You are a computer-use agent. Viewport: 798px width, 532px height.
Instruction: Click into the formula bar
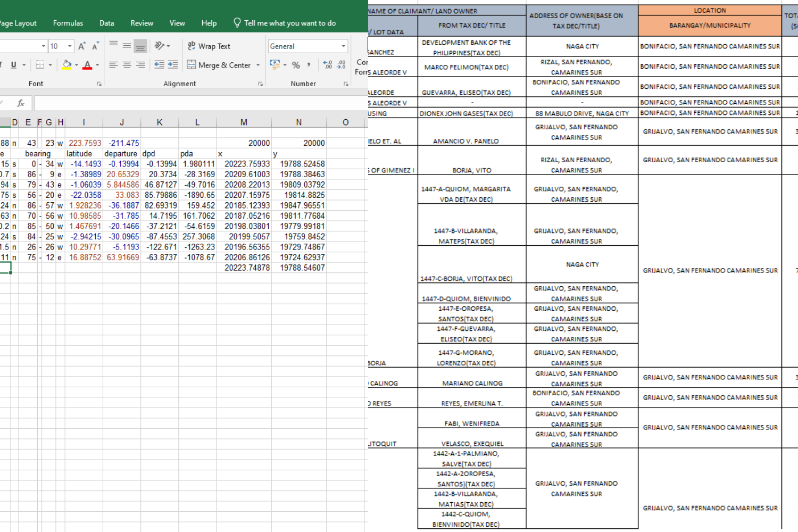(201, 103)
